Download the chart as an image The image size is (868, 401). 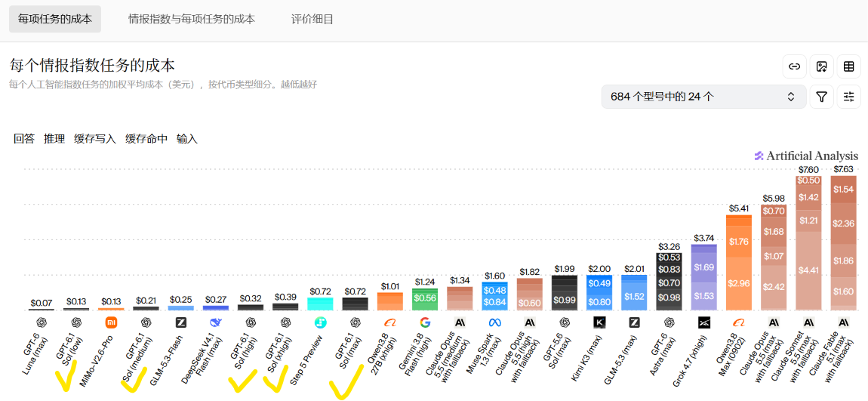821,66
